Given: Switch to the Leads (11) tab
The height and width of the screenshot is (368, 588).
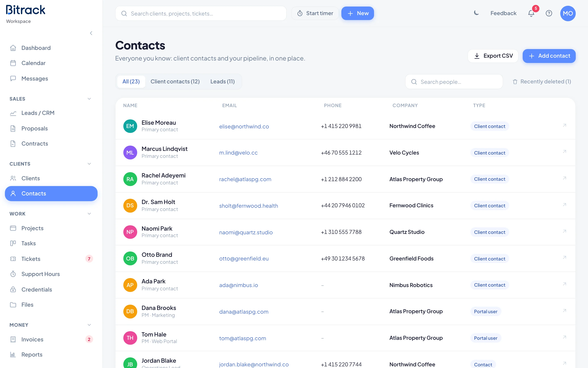Looking at the screenshot, I should (x=222, y=82).
